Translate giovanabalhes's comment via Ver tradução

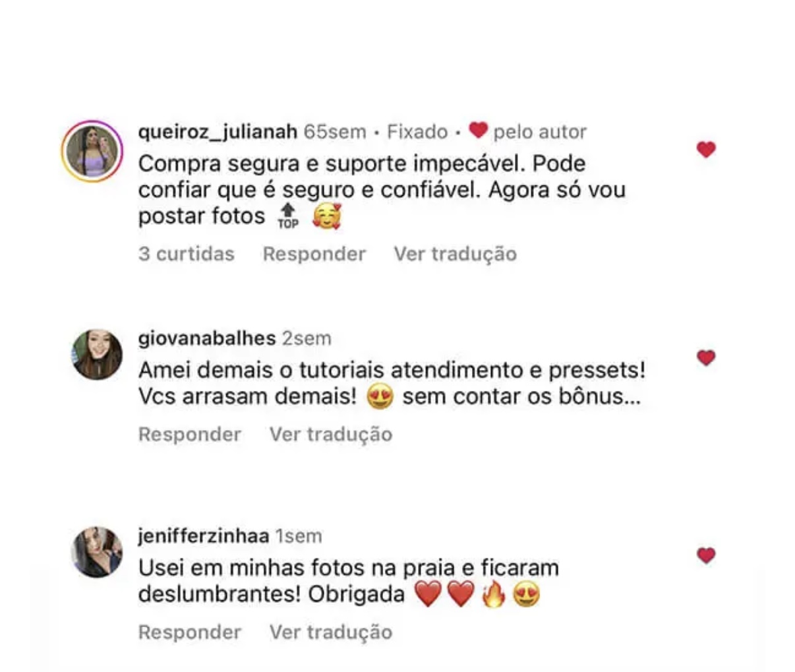click(331, 435)
